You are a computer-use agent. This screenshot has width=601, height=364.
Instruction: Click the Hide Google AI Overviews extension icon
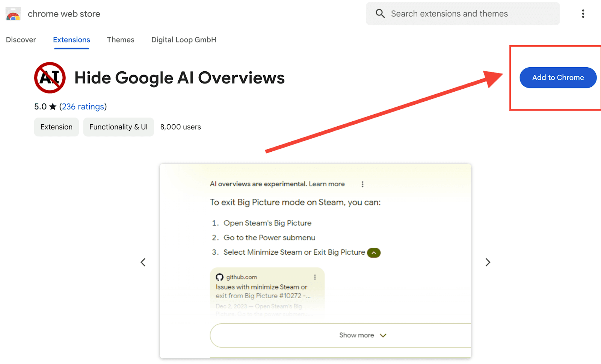coord(50,78)
